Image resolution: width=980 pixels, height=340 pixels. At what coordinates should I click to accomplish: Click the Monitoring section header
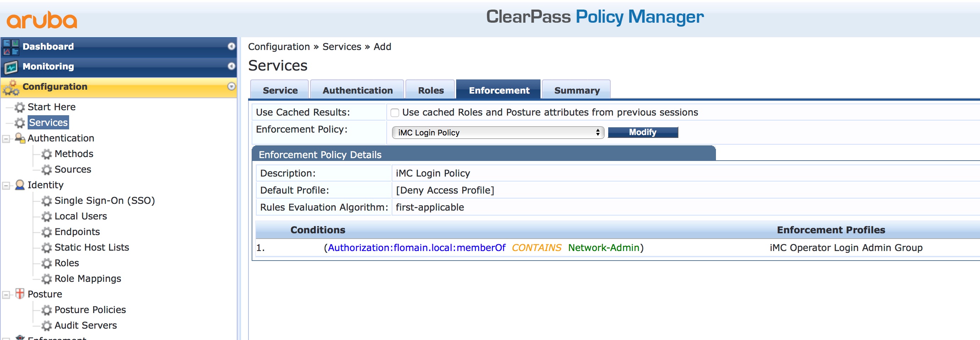(48, 66)
